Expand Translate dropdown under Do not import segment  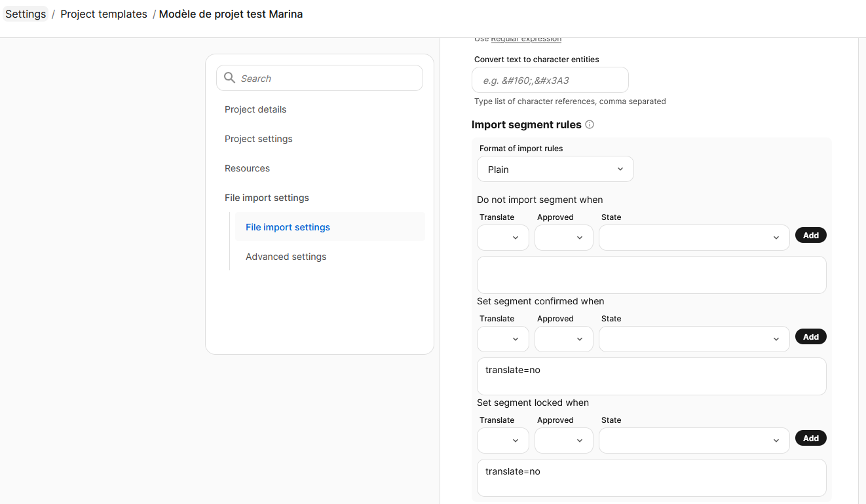(x=503, y=238)
